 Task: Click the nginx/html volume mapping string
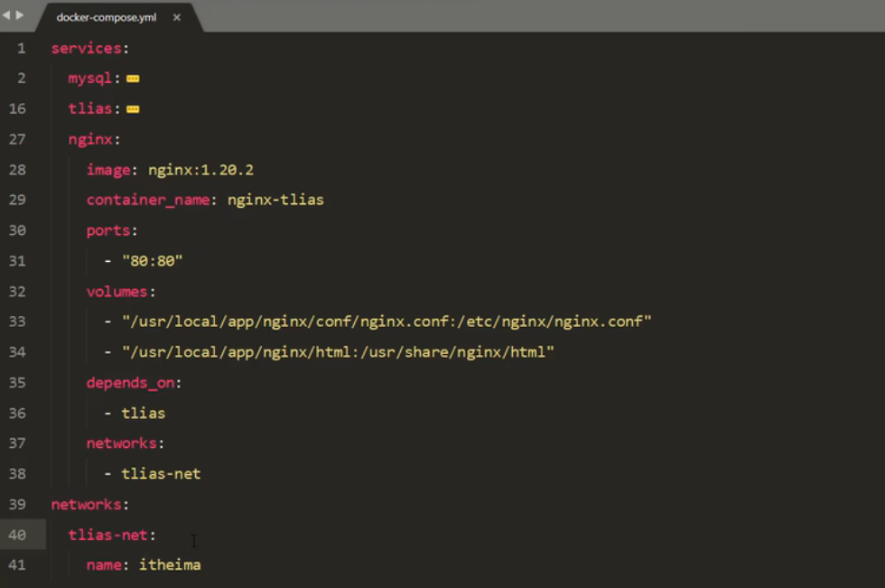coord(338,352)
